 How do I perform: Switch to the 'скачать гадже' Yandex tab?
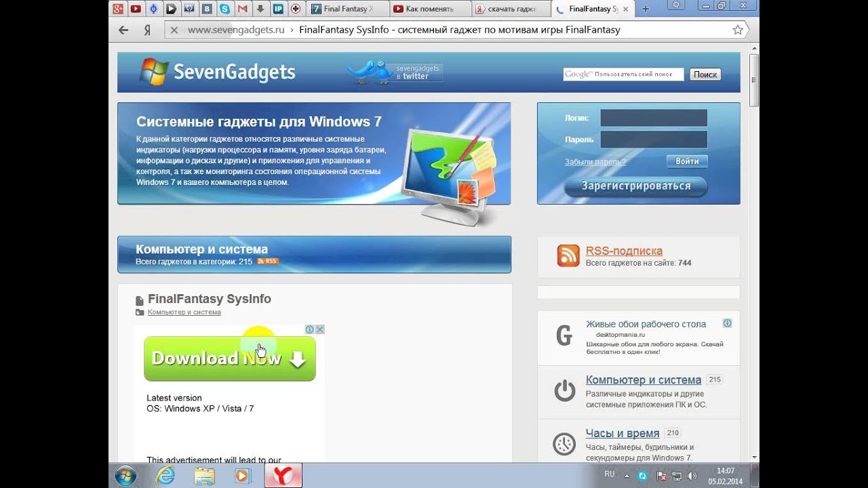pyautogui.click(x=512, y=9)
